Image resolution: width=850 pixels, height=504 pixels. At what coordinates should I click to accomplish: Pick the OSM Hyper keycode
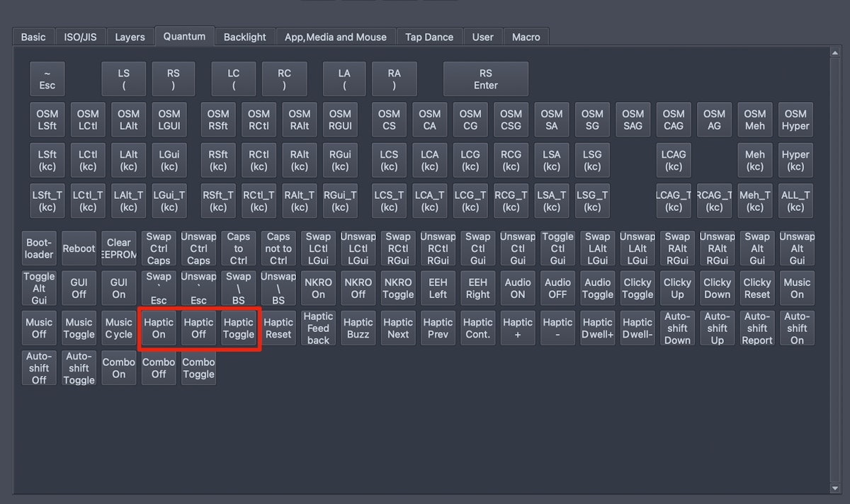click(x=795, y=120)
